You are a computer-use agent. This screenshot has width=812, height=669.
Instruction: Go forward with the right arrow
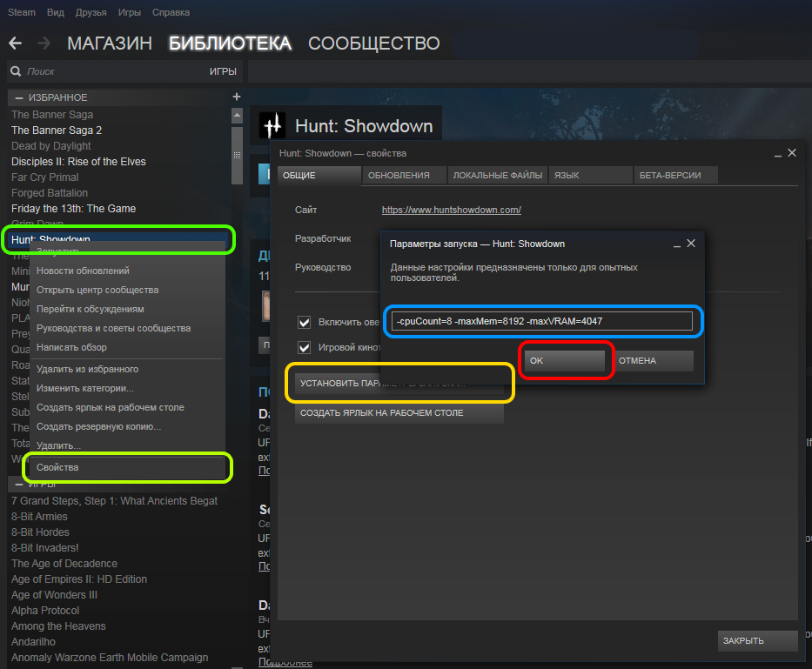point(44,43)
